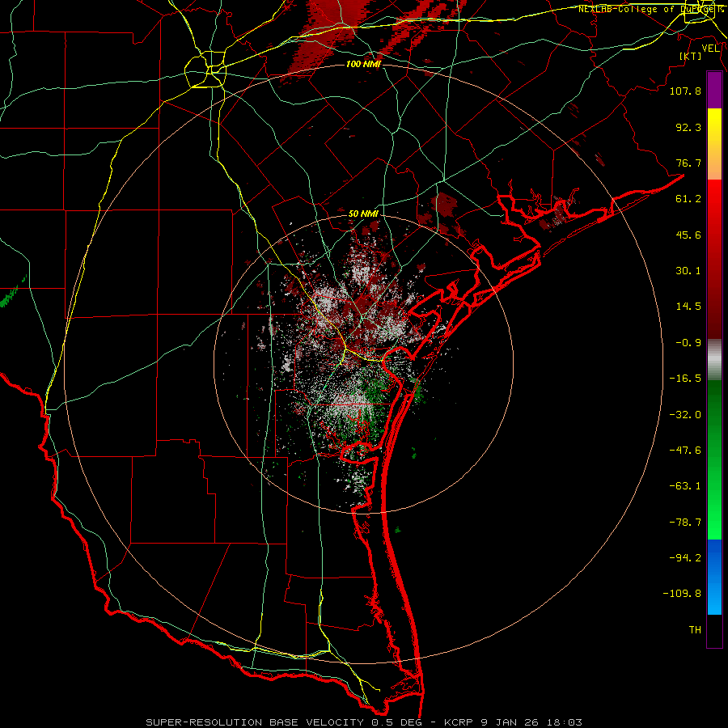Pick the purple segment of the velocity scale
The image size is (728, 728).
714,91
